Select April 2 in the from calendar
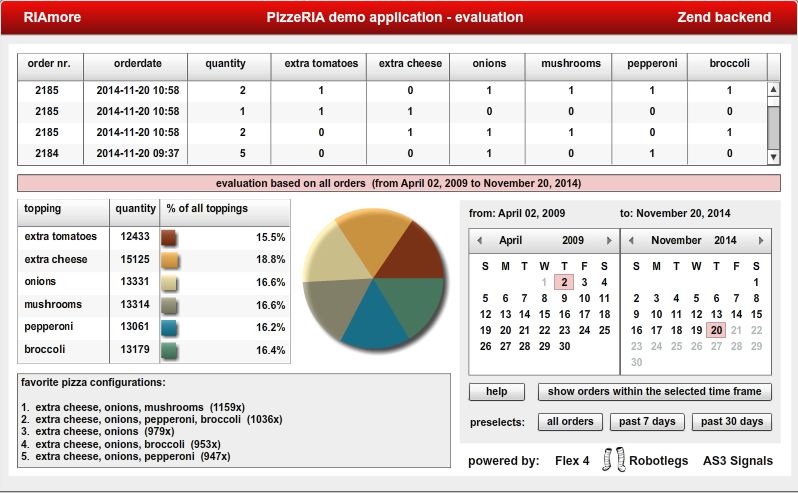The height and width of the screenshot is (493, 798). 564,282
